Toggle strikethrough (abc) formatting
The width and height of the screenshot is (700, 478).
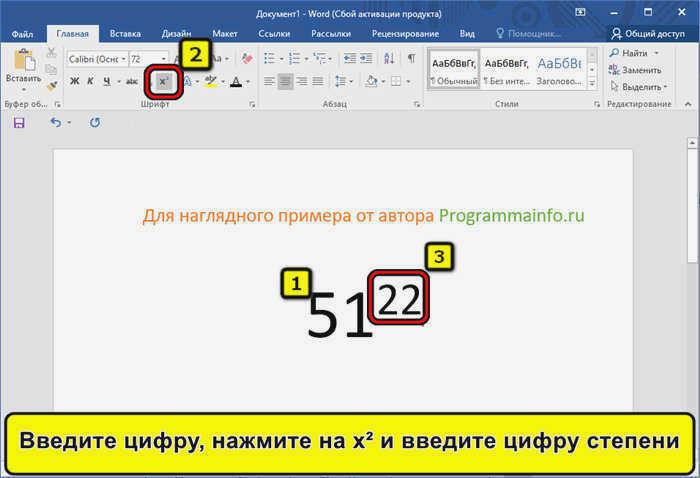pyautogui.click(x=132, y=81)
